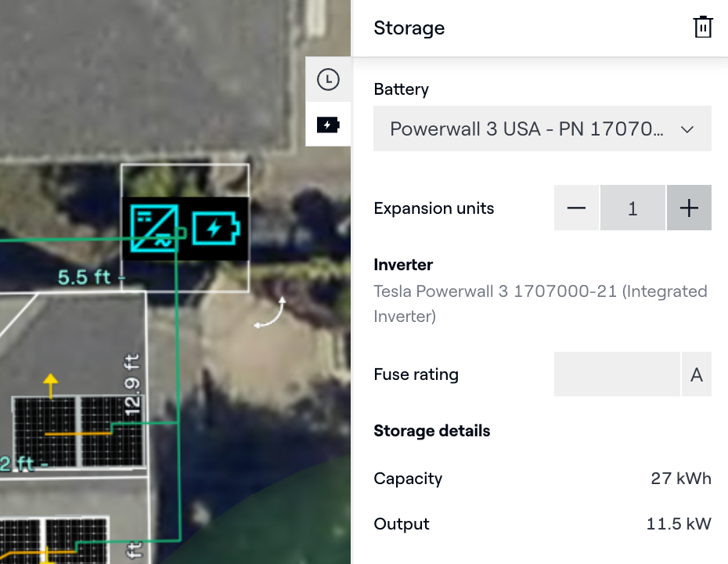This screenshot has height=564, width=728.
Task: Select the cyan battery icon on the map
Action: click(x=215, y=228)
